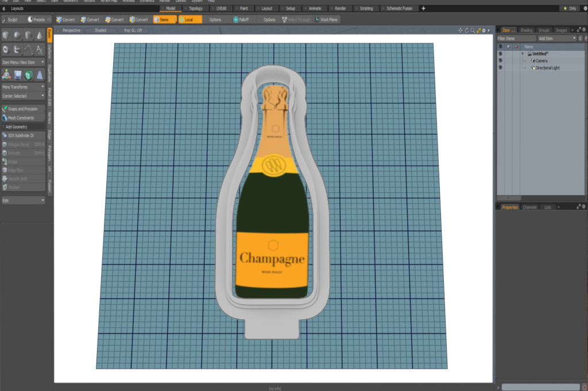Viewport: 588px width, 391px height.
Task: Choose the text tool icon
Action: pos(39,50)
